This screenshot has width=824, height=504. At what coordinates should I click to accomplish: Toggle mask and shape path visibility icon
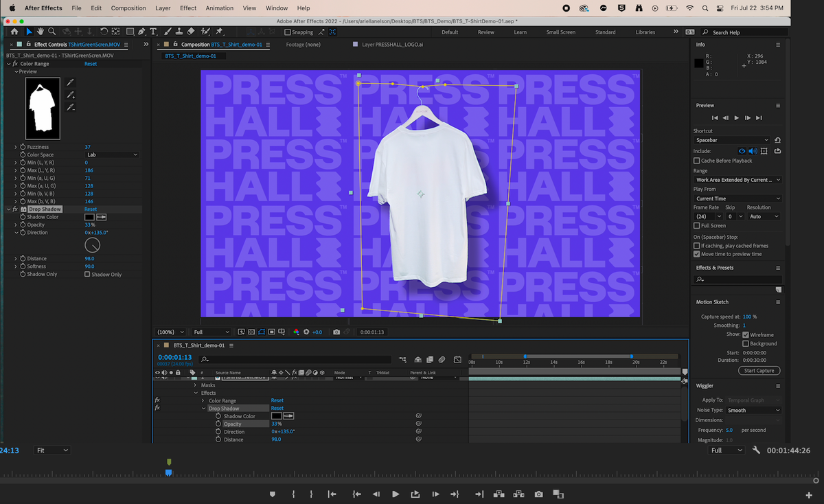click(262, 332)
